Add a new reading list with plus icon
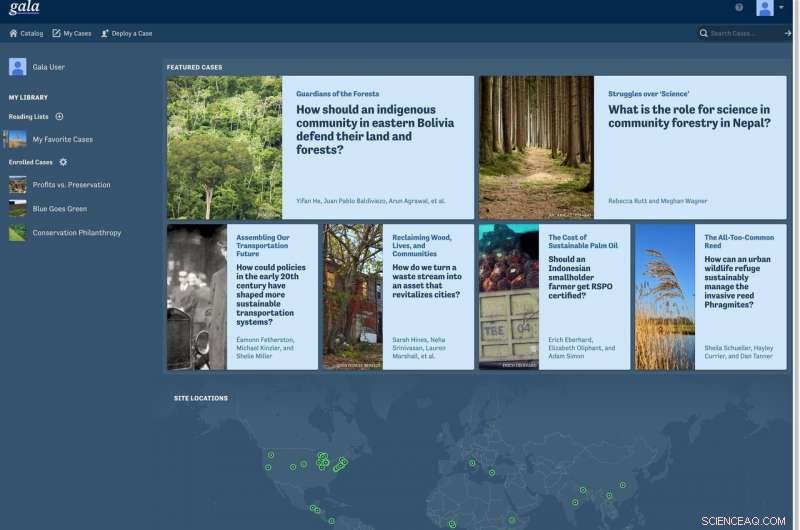Image resolution: width=800 pixels, height=530 pixels. tap(59, 116)
